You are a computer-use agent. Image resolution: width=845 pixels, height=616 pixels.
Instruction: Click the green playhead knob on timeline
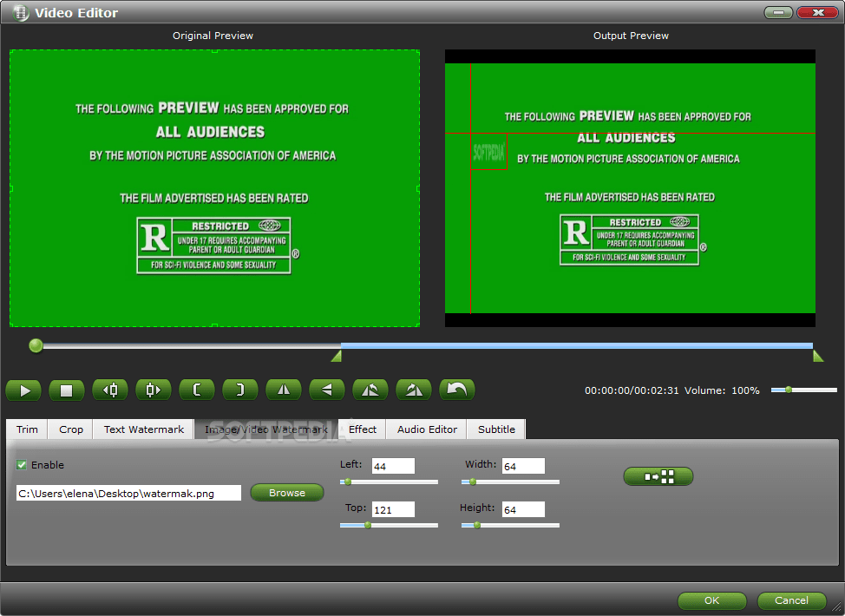tap(36, 345)
